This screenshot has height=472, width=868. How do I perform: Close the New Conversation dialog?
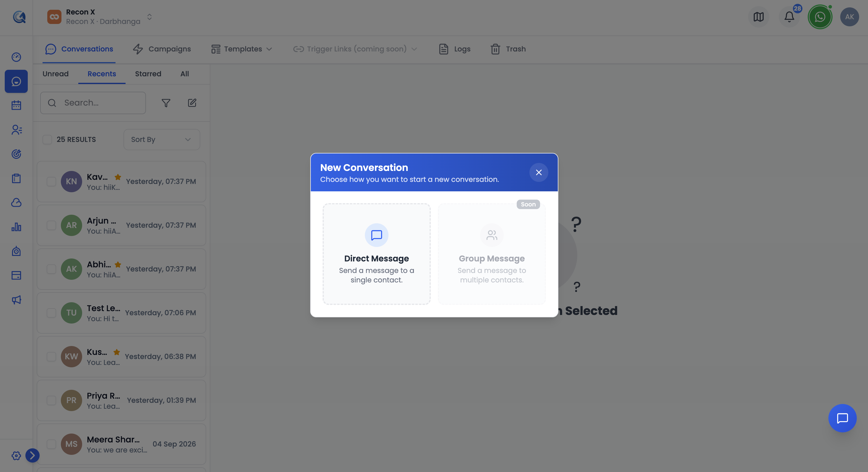539,172
